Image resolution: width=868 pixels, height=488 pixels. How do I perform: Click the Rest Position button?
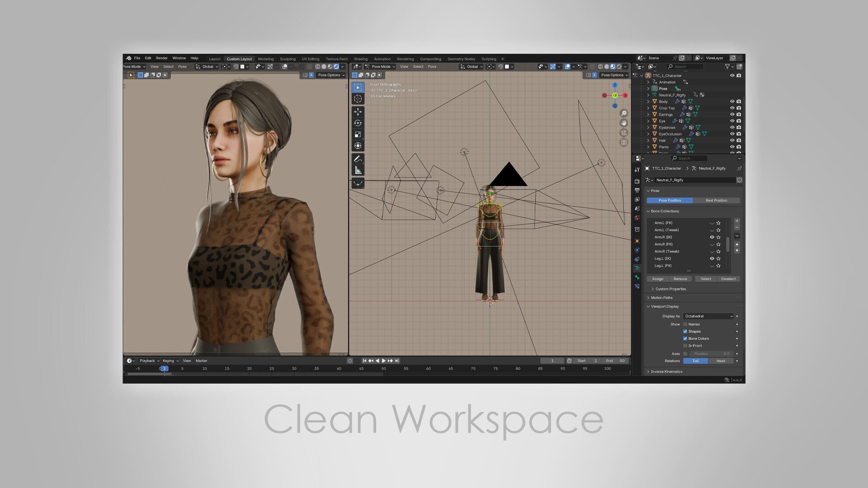coord(717,201)
